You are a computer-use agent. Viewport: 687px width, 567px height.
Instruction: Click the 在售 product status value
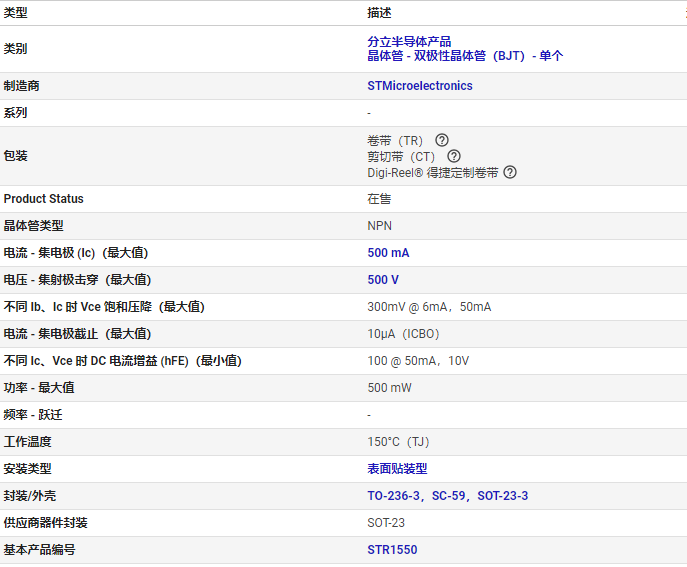tap(379, 199)
